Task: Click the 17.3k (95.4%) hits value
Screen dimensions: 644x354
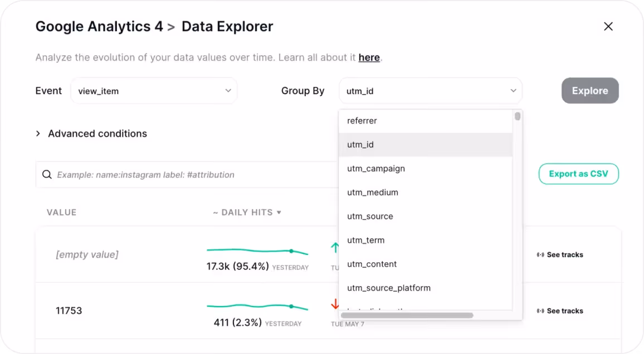Action: point(237,266)
